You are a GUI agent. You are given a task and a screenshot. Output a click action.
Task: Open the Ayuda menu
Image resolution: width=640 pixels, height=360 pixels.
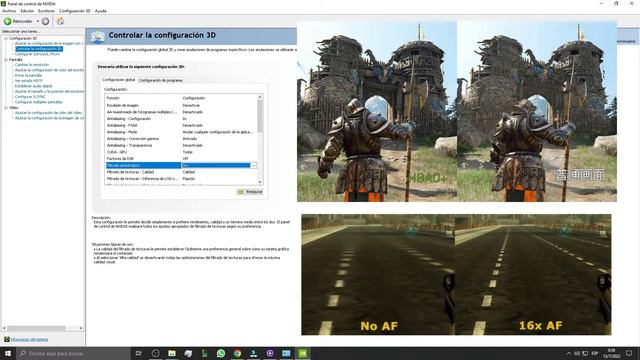click(x=100, y=11)
